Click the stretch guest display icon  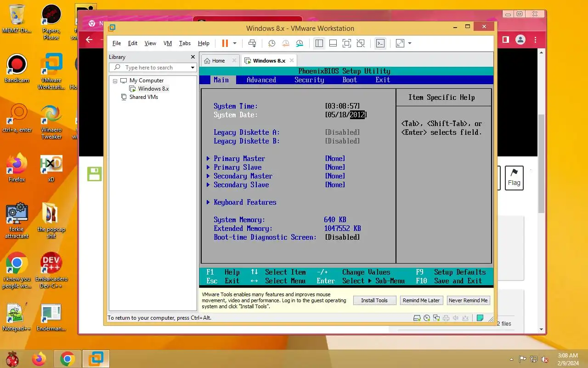400,43
